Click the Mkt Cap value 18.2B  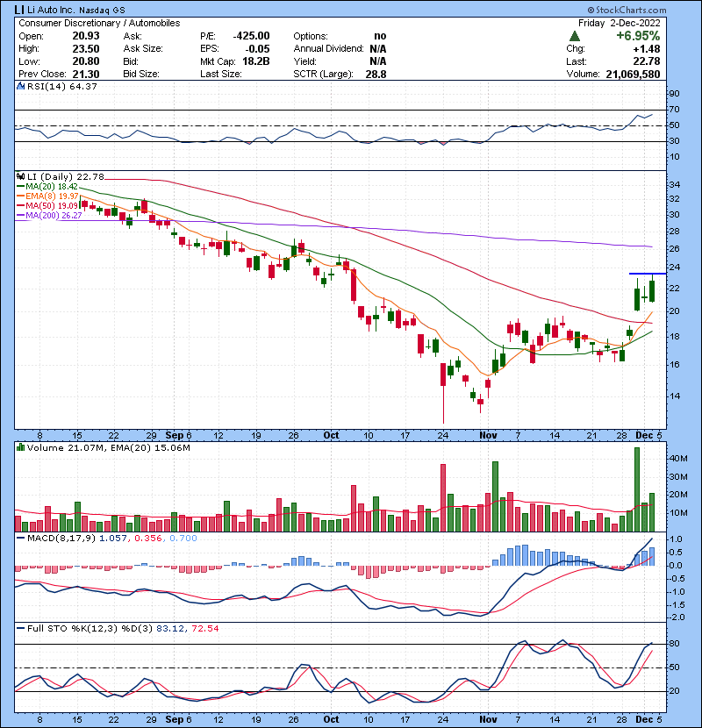point(256,61)
